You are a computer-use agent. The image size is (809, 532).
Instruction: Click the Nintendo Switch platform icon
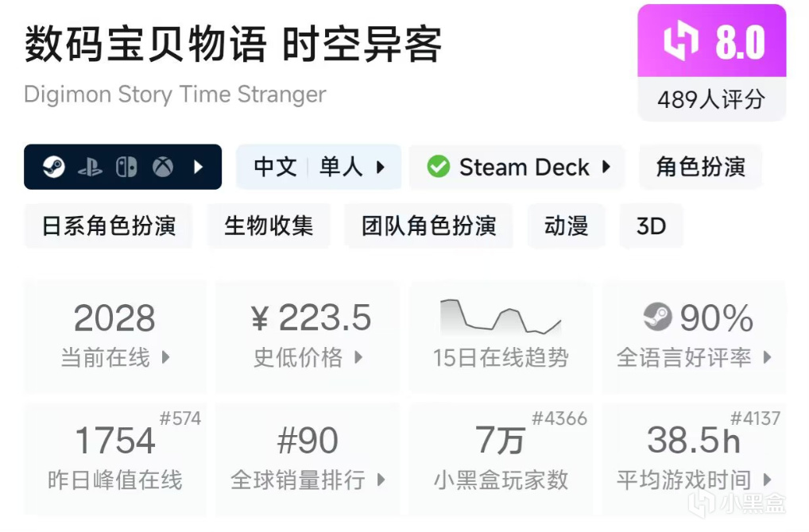[126, 168]
